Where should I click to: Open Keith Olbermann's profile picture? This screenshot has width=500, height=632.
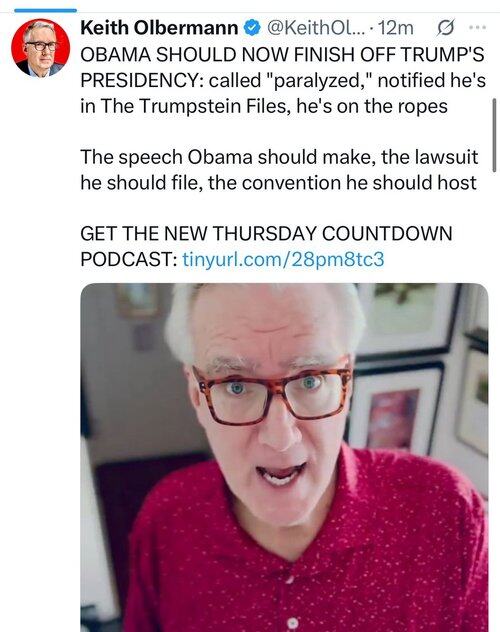(x=40, y=48)
